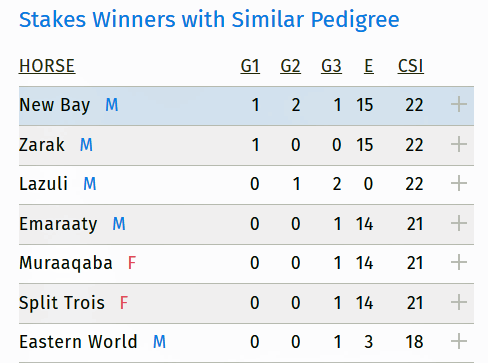Expand New Bay row plus icon
Screen dimensions: 488x363
pos(459,105)
